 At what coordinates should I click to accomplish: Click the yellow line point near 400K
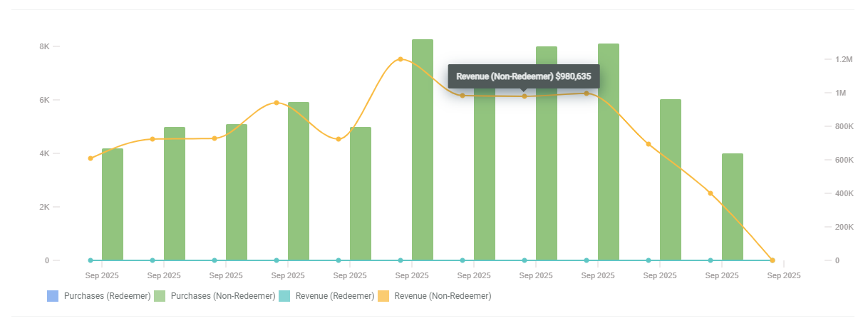pos(711,193)
